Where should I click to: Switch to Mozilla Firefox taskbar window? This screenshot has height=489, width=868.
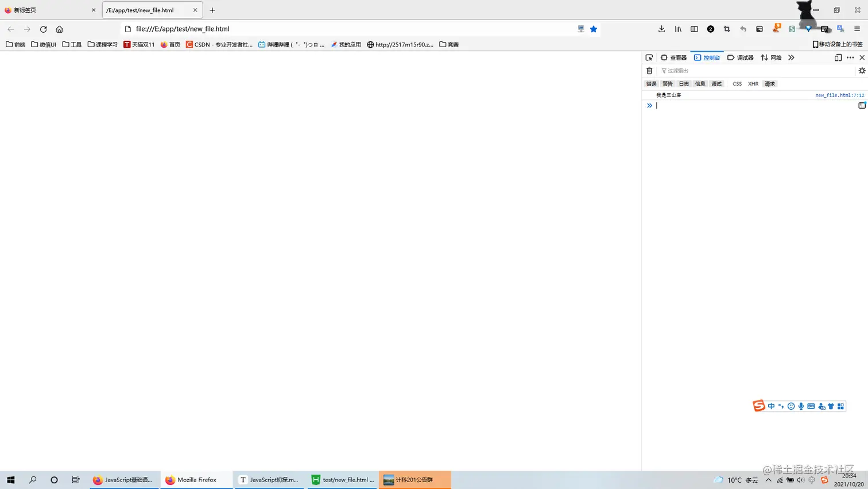pos(196,480)
